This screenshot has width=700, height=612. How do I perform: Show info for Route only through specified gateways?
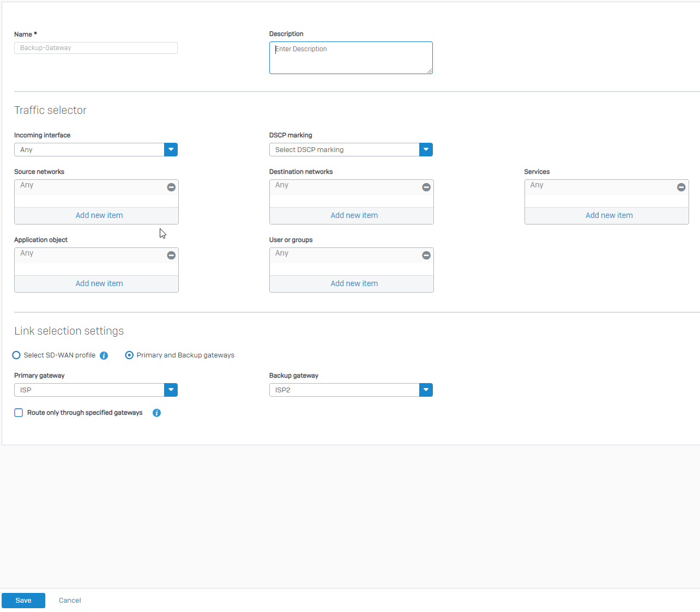pyautogui.click(x=156, y=413)
